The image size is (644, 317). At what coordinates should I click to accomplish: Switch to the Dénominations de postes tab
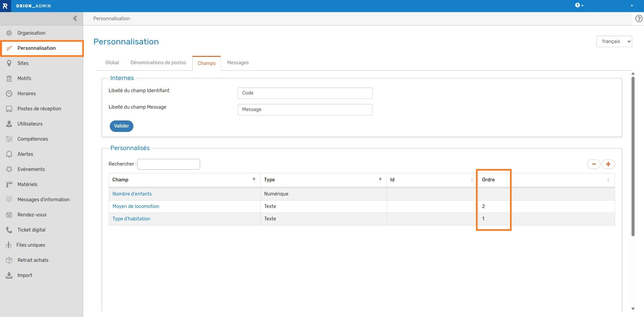point(158,63)
